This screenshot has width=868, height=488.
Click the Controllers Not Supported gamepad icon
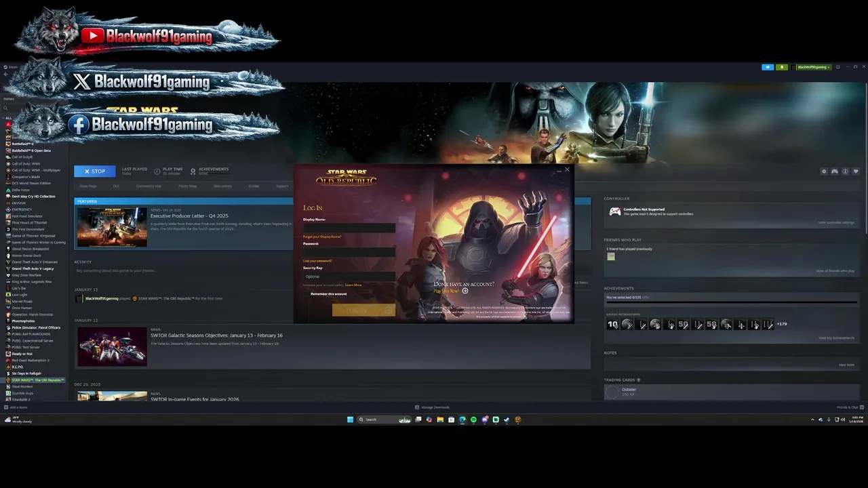[x=614, y=211]
